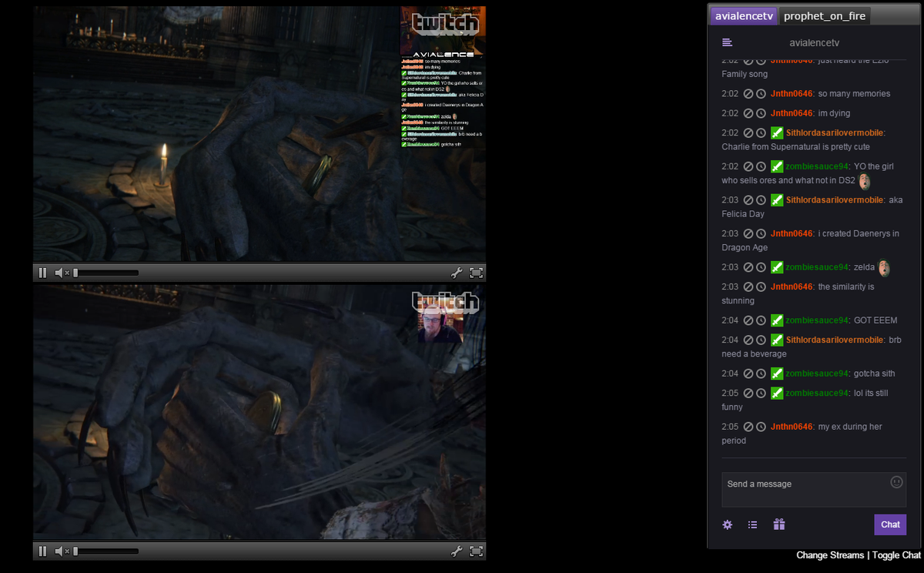This screenshot has width=924, height=573.
Task: Ban user on 'Charlie from Supernatural' message
Action: [748, 133]
